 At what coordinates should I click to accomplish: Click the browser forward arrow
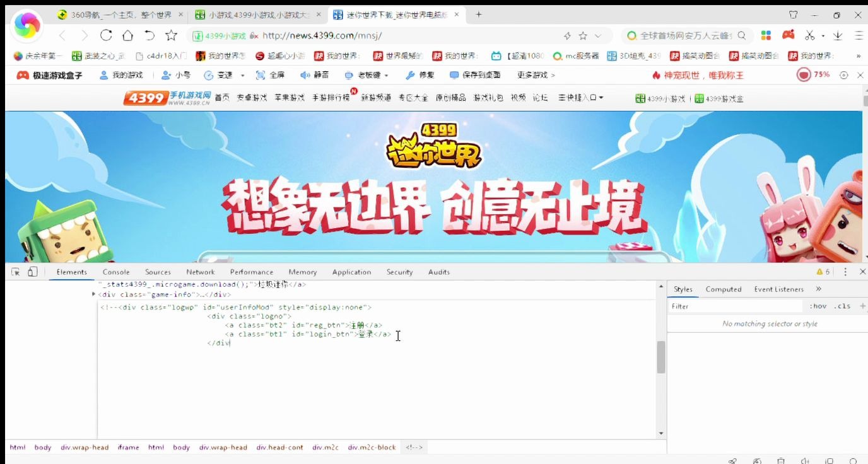tap(84, 36)
